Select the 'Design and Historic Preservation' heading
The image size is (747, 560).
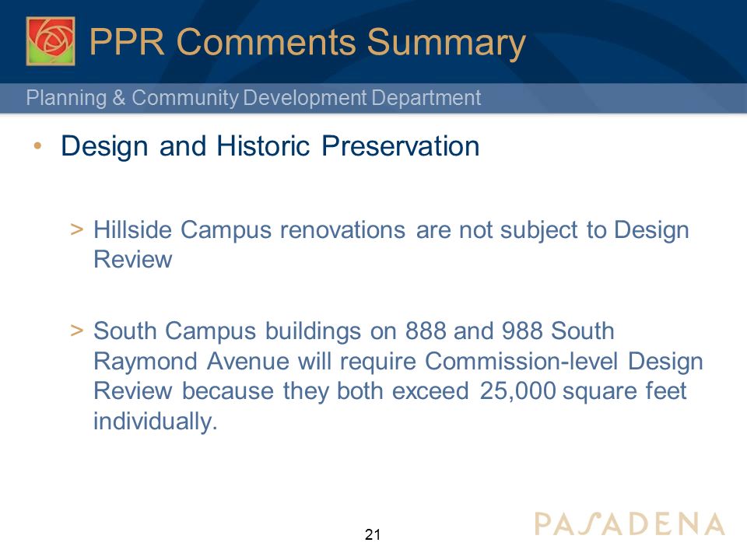click(x=270, y=145)
